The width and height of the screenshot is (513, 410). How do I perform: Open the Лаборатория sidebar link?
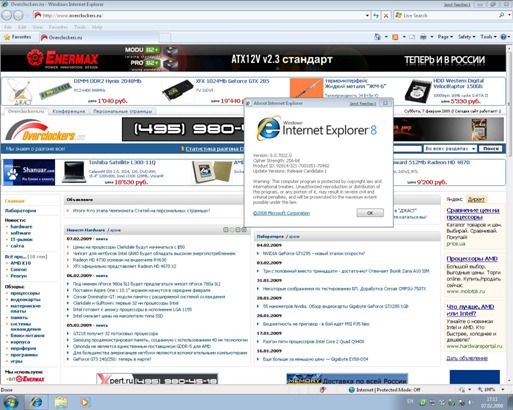click(x=20, y=211)
